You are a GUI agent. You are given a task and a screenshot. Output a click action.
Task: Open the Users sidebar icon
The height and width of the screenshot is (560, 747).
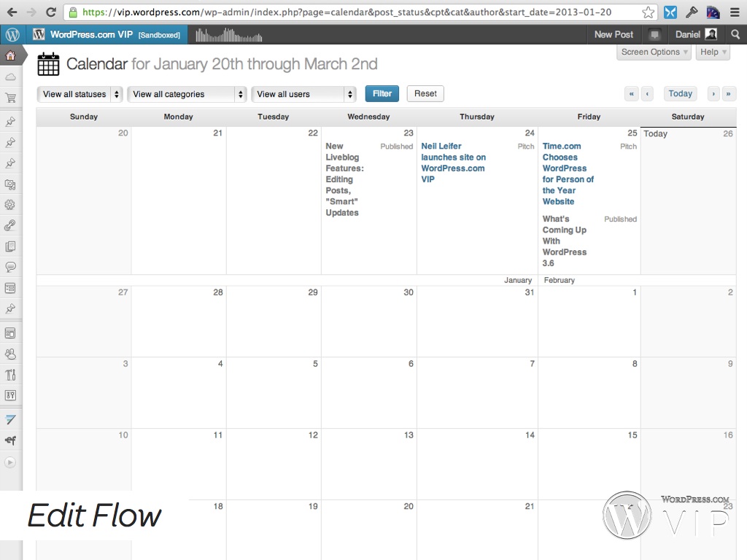[x=10, y=354]
